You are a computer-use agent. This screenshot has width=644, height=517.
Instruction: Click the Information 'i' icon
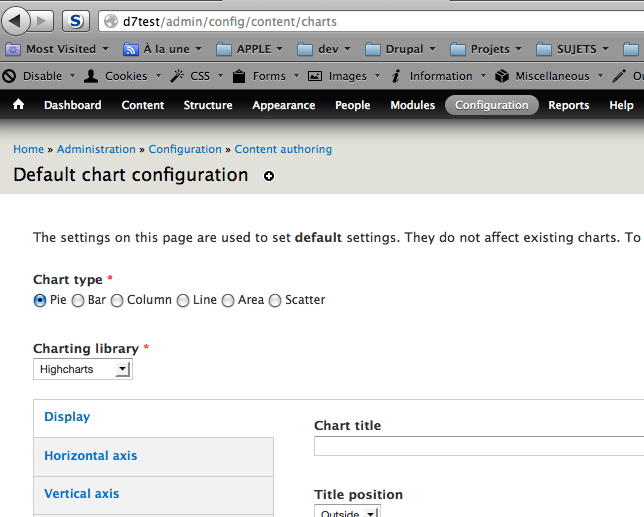click(x=396, y=76)
